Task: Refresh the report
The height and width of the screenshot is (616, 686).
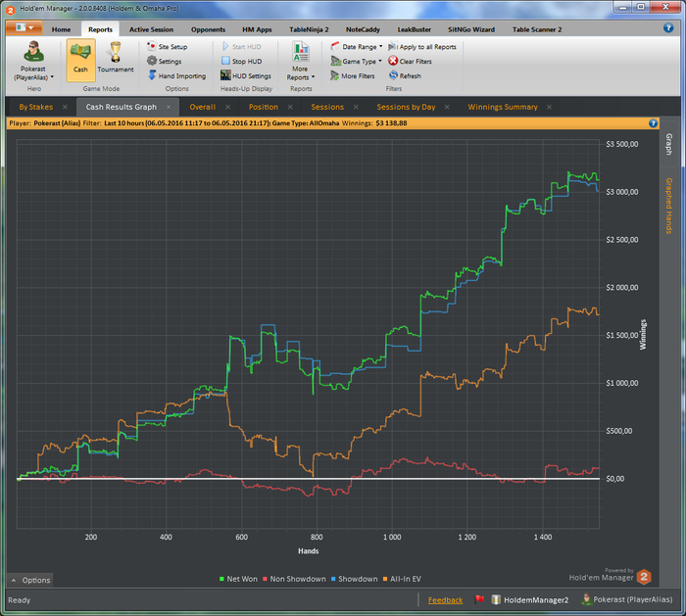Action: click(405, 75)
